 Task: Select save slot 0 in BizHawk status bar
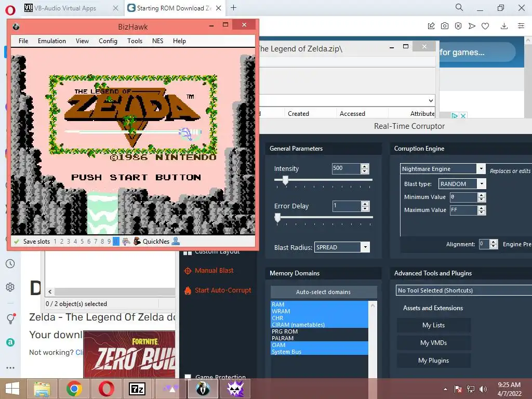pos(116,242)
